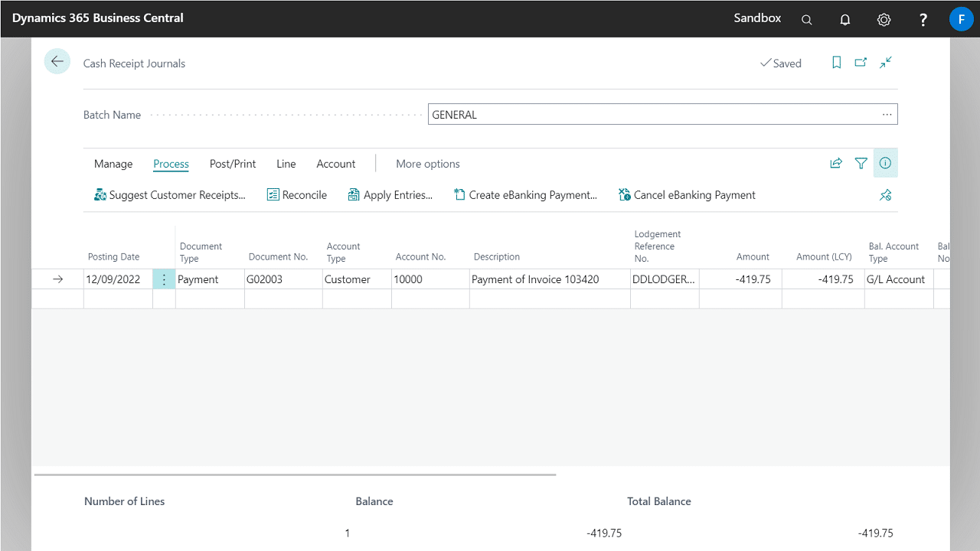980x551 pixels.
Task: Collapse the page with the shrink arrows icon
Action: [x=886, y=63]
